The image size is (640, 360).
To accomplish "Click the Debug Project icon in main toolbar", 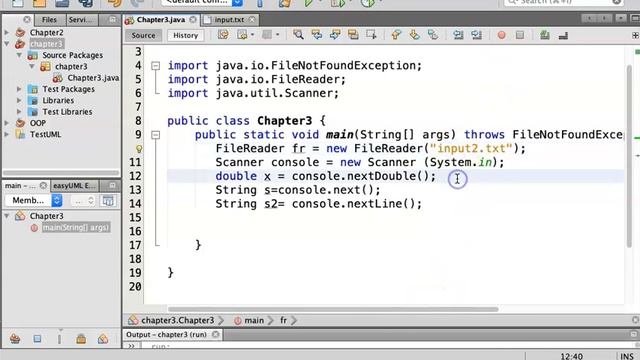I will pyautogui.click(x=337, y=3).
